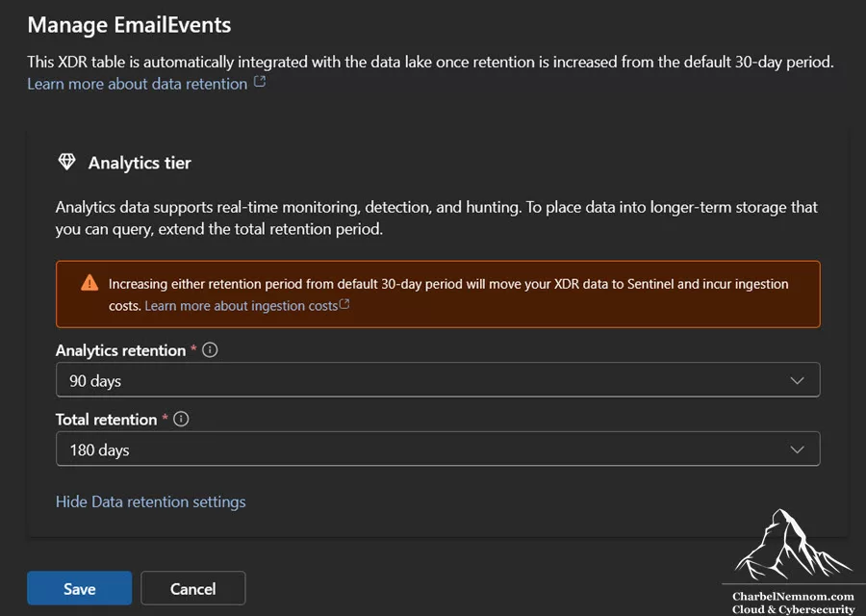Save the retention settings

(80, 588)
